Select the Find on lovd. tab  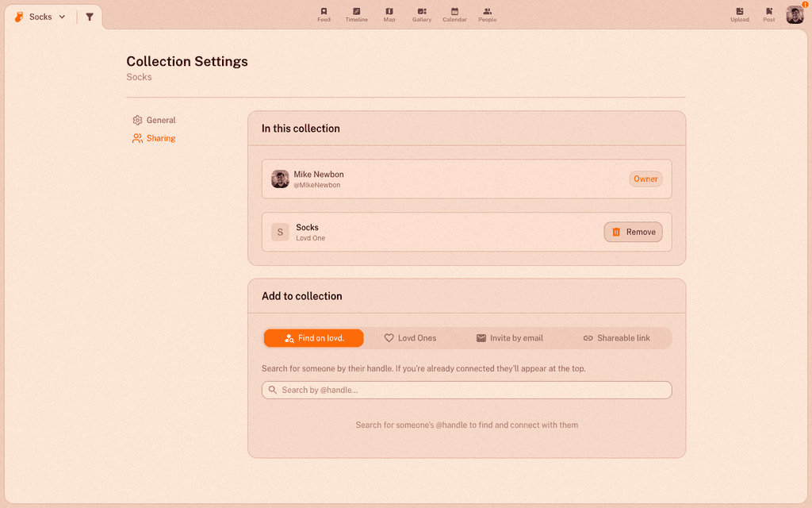point(314,338)
